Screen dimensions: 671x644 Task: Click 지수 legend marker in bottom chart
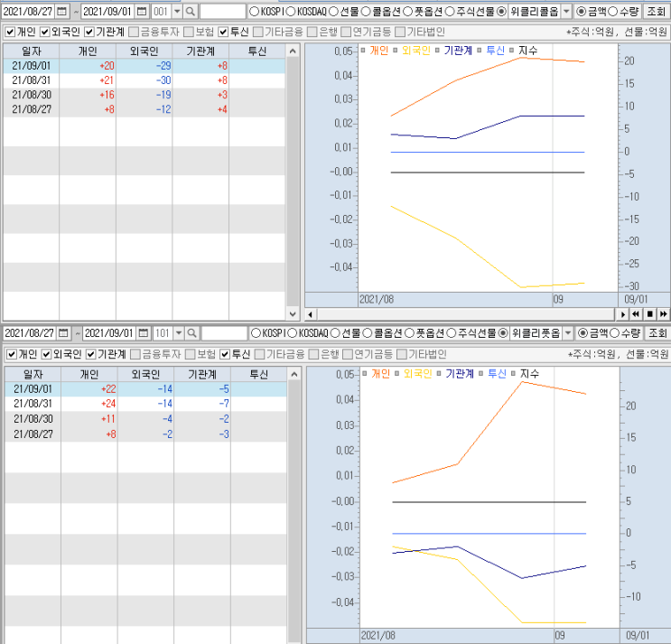click(513, 374)
